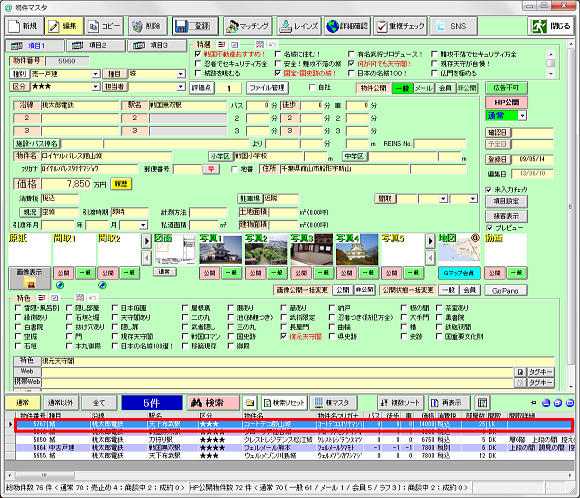This screenshot has height=498, width=580.
Task: Click the 削除 trash delete button
Action: pyautogui.click(x=148, y=26)
